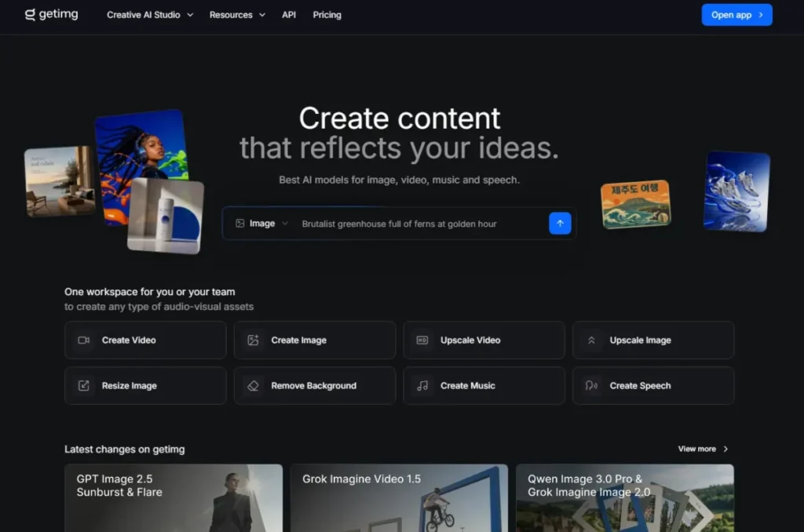The width and height of the screenshot is (804, 532).
Task: Open the Remove Background card label
Action: (313, 385)
